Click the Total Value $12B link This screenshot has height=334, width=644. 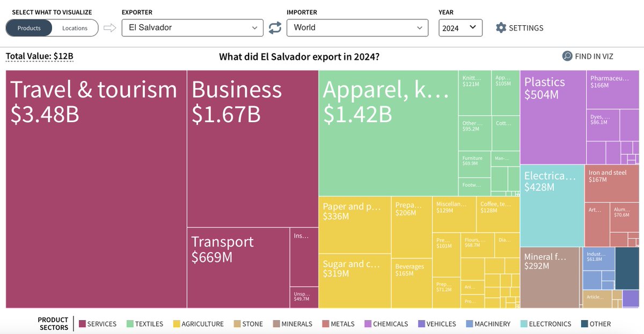39,56
